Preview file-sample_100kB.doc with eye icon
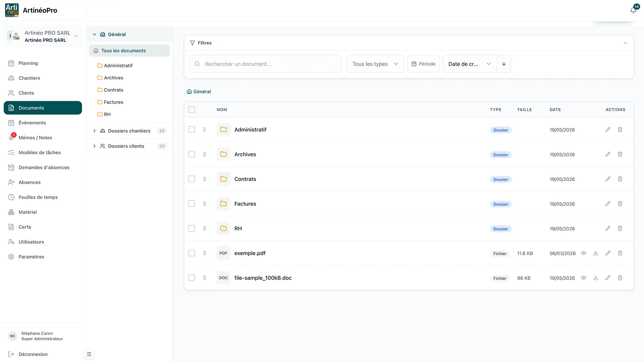 click(x=584, y=278)
